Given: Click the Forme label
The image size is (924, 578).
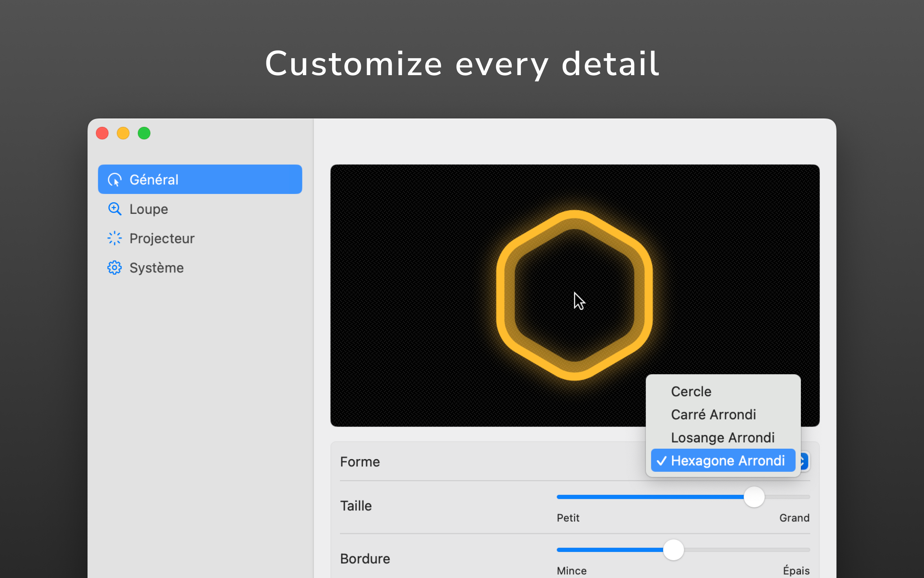Looking at the screenshot, I should click(359, 462).
